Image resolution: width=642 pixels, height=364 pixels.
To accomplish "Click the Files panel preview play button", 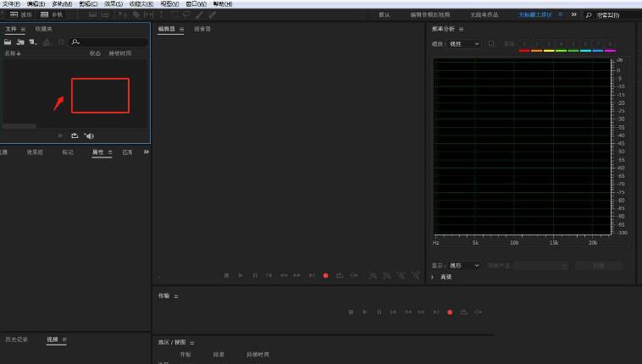I will [60, 135].
